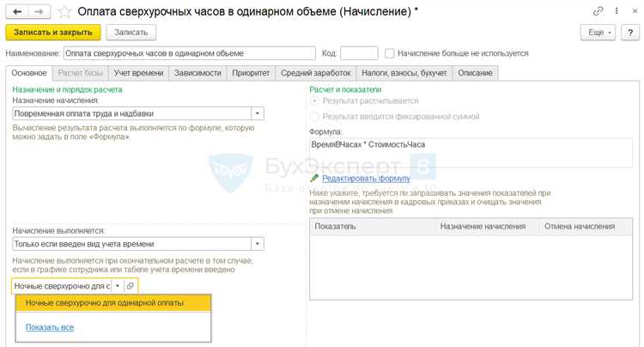Switch to the Учет времени tab
644x347 pixels.
pyautogui.click(x=138, y=73)
